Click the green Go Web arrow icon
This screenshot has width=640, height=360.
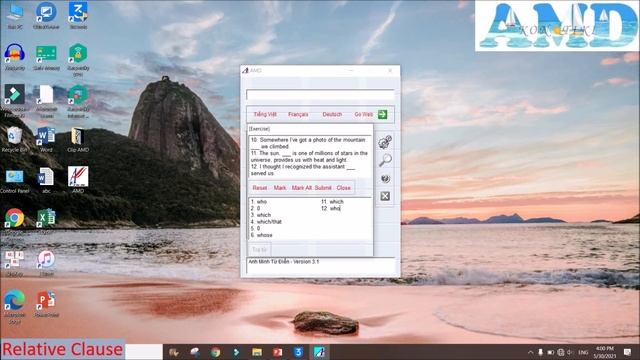tap(382, 114)
